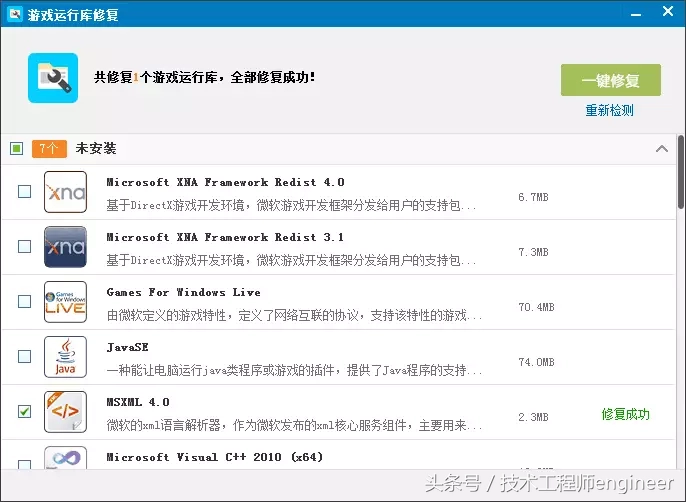Toggle the select-all 未安装 group checkbox
The image size is (686, 502).
pos(17,148)
